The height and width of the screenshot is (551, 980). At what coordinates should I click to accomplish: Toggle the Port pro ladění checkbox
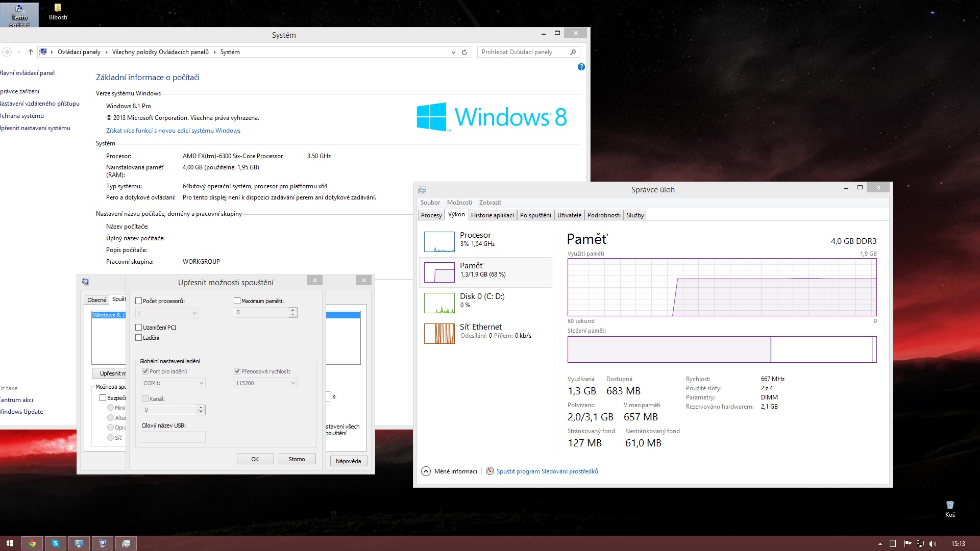coord(145,371)
